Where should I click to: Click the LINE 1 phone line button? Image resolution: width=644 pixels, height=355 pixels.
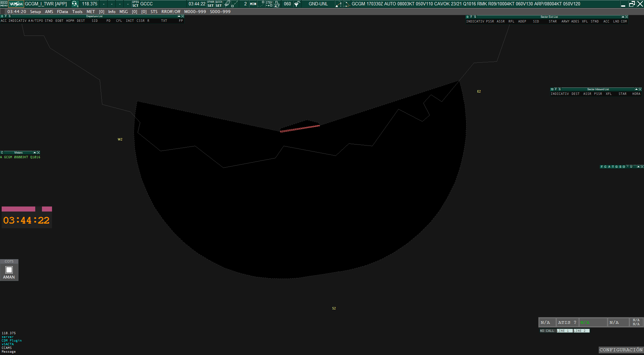(x=564, y=331)
